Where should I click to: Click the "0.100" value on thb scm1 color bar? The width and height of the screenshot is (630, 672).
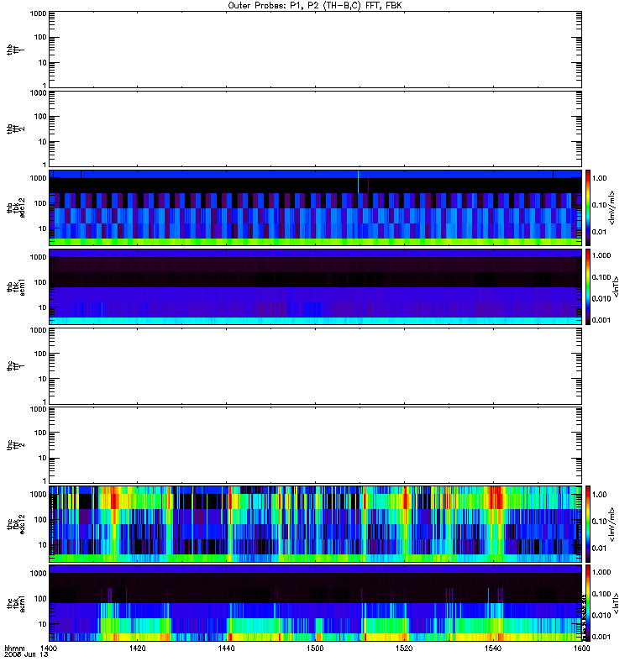pos(601,277)
